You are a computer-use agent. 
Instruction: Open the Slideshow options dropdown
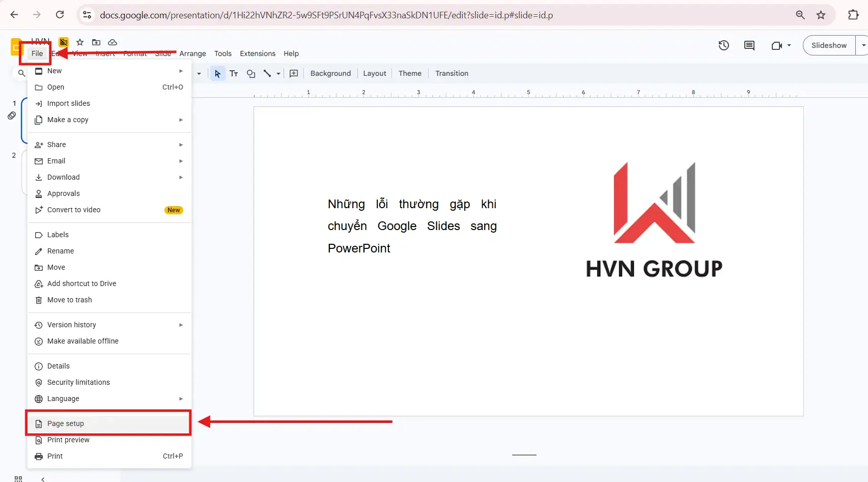[862, 45]
